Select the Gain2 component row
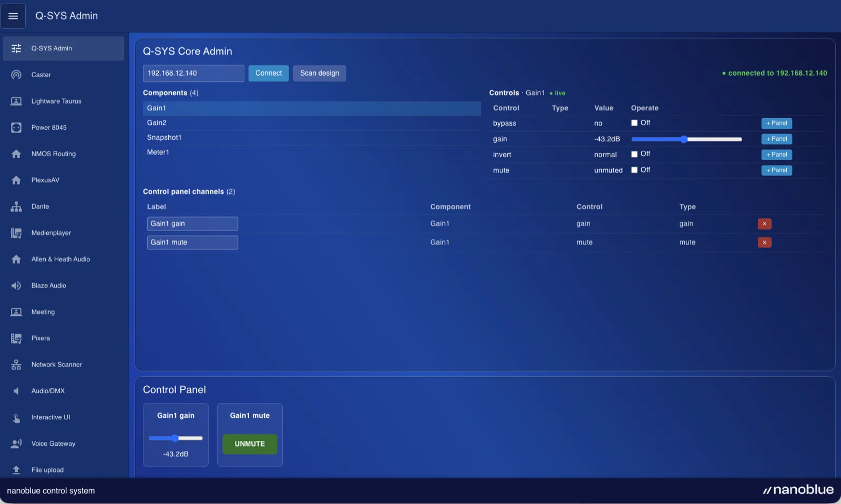 312,123
